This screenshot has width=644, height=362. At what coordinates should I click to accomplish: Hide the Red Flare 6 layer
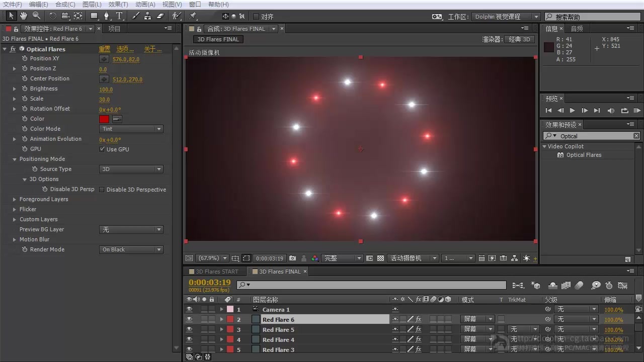[x=189, y=320]
